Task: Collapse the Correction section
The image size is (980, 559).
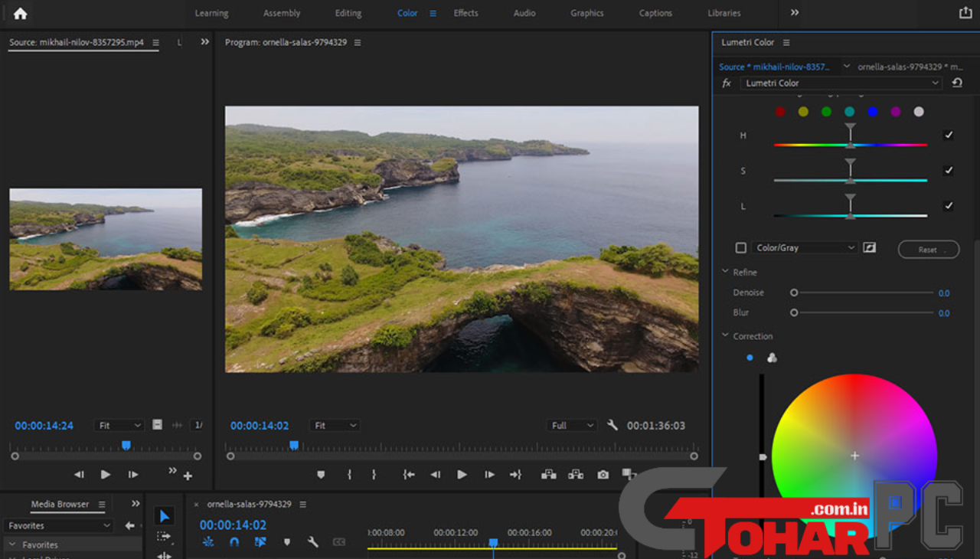Action: [x=725, y=336]
